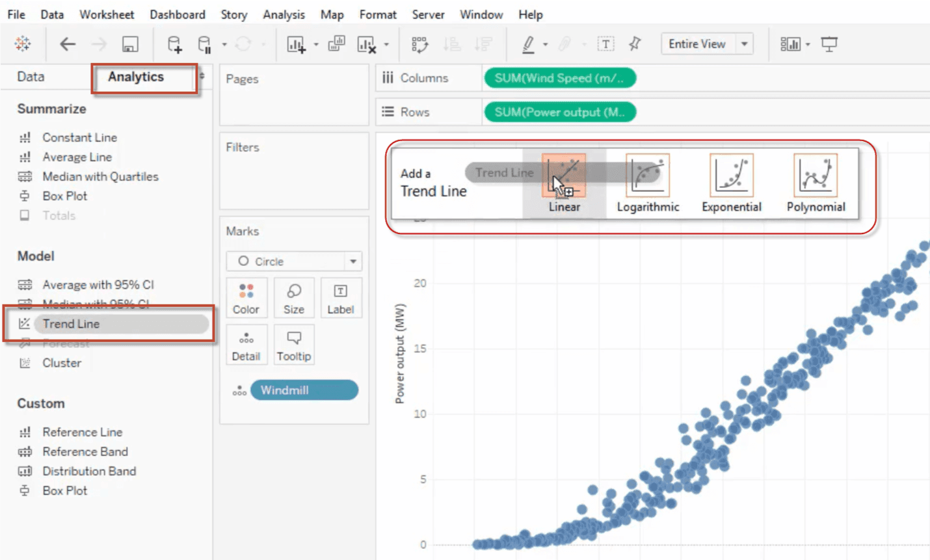This screenshot has height=560, width=930.
Task: Click the green SUM(Wind Speed) pill in Columns
Action: (x=559, y=77)
